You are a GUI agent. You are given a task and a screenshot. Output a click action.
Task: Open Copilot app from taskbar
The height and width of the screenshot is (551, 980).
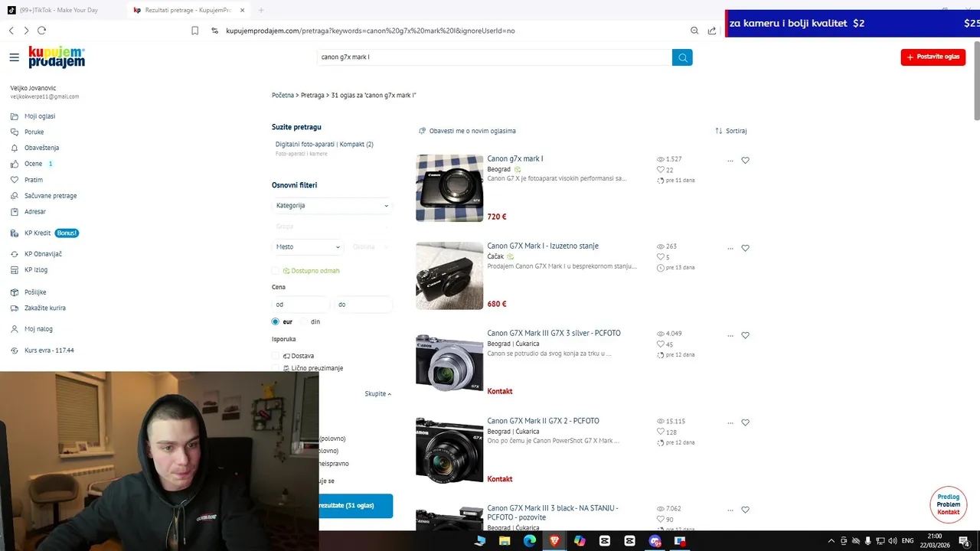point(580,540)
